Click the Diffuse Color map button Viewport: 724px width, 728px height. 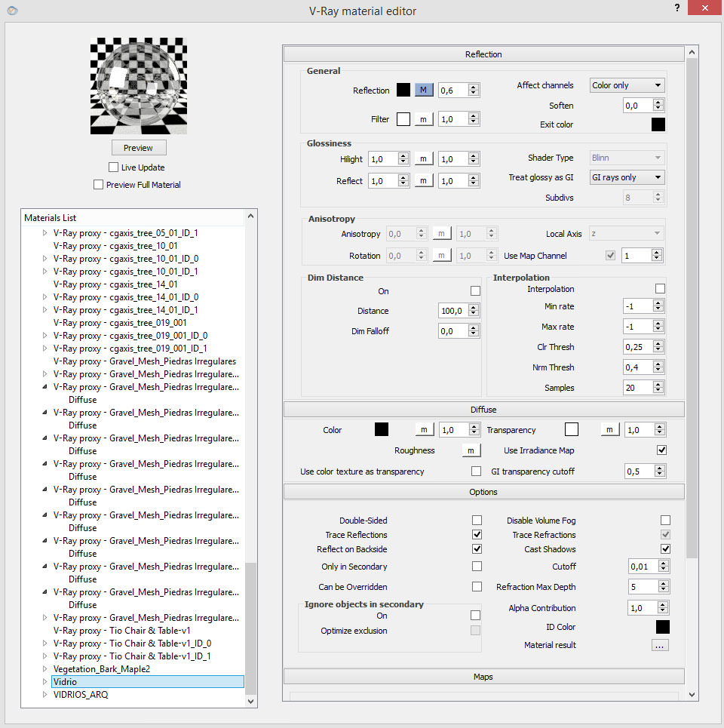(423, 430)
